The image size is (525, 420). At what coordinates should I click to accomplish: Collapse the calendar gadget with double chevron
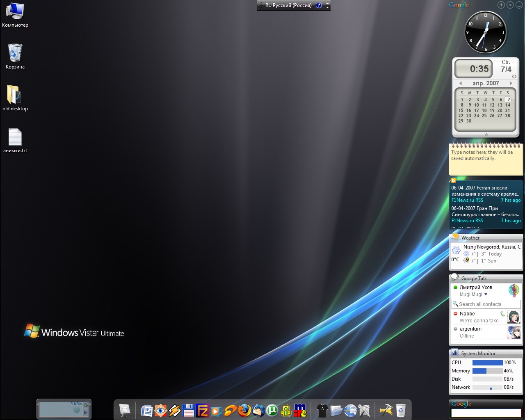coord(486,135)
